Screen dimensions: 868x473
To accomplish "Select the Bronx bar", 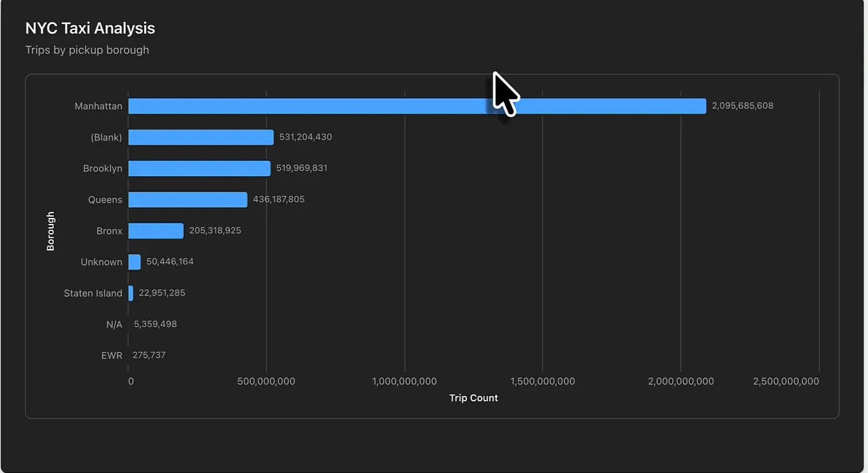I will (x=156, y=231).
